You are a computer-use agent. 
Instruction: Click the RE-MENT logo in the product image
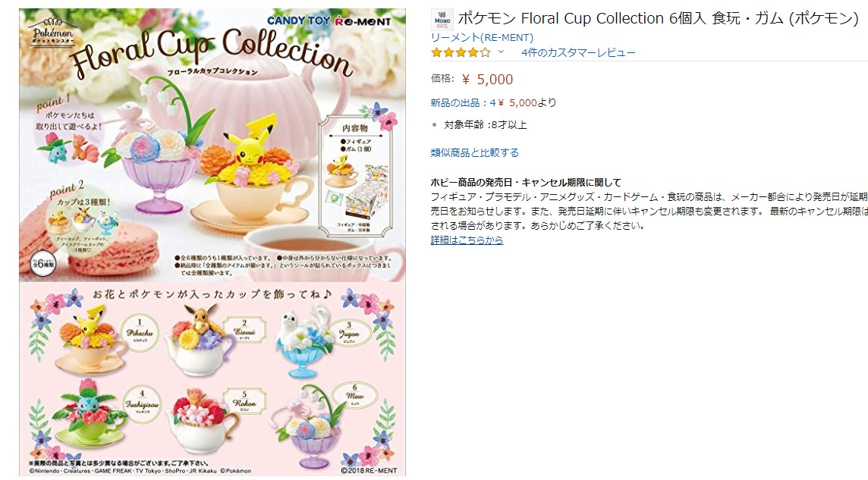pos(363,21)
